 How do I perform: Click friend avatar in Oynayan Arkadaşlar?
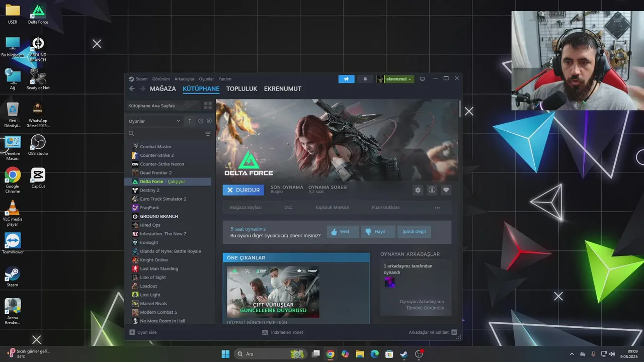click(x=389, y=283)
